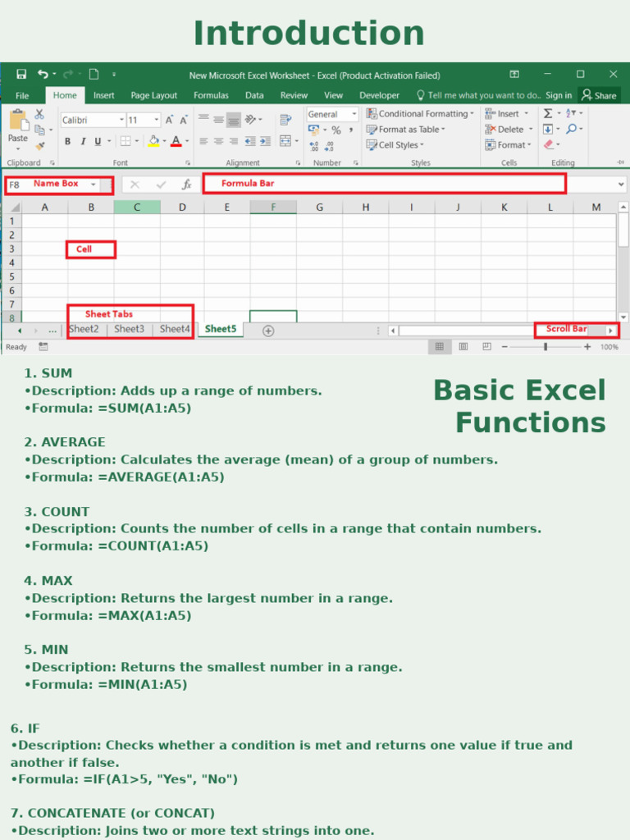Image resolution: width=630 pixels, height=840 pixels.
Task: Click the Insert cells button
Action: point(507,113)
